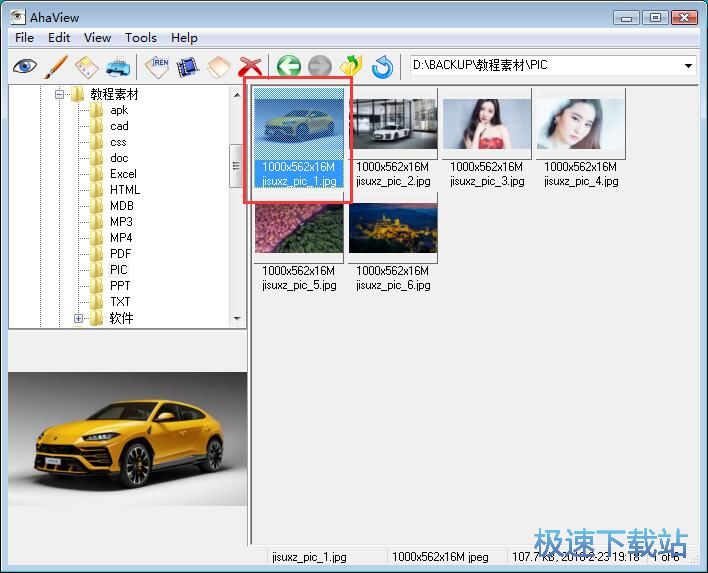Click the blue refresh arrow icon
This screenshot has width=708, height=573.
(x=381, y=67)
